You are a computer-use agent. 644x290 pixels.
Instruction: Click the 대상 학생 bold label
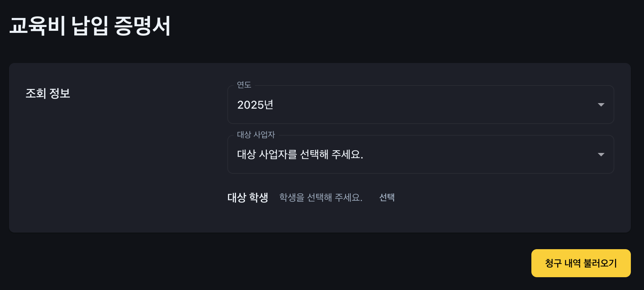coord(247,197)
